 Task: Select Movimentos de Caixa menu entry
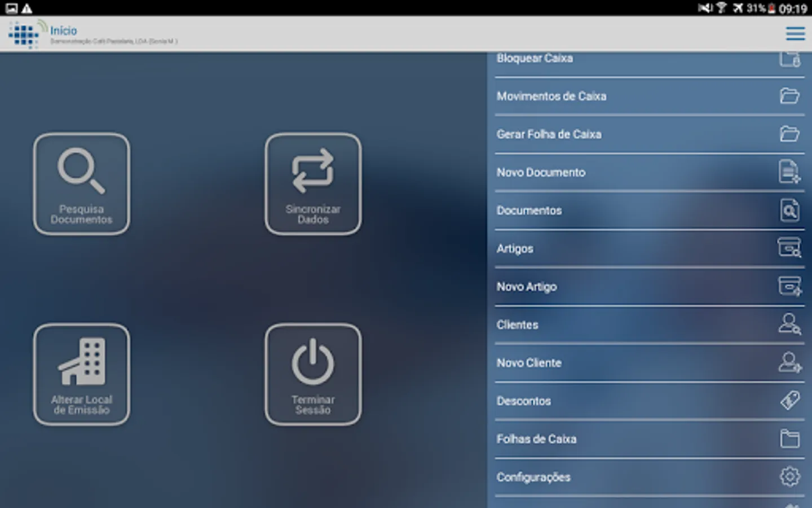click(x=649, y=96)
